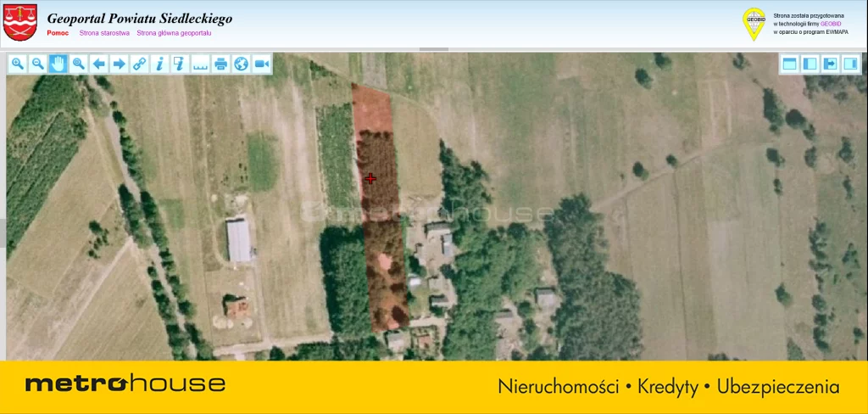
Task: Select the zoom out magnifier tool
Action: click(x=37, y=64)
